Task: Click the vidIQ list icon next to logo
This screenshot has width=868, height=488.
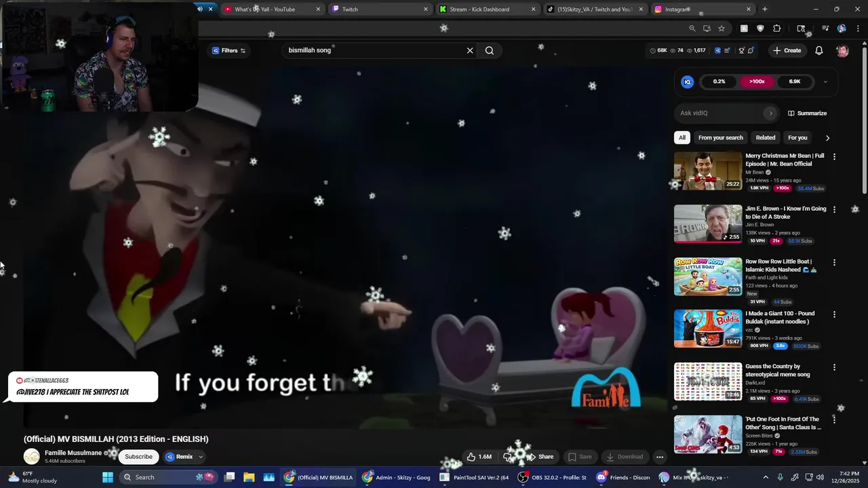Action: 728,51
